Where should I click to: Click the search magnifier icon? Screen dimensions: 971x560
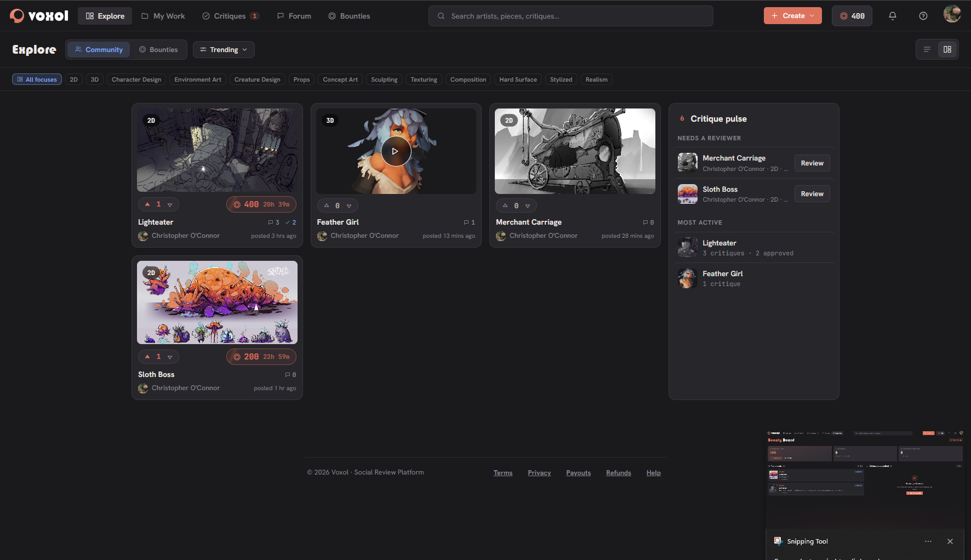click(441, 16)
